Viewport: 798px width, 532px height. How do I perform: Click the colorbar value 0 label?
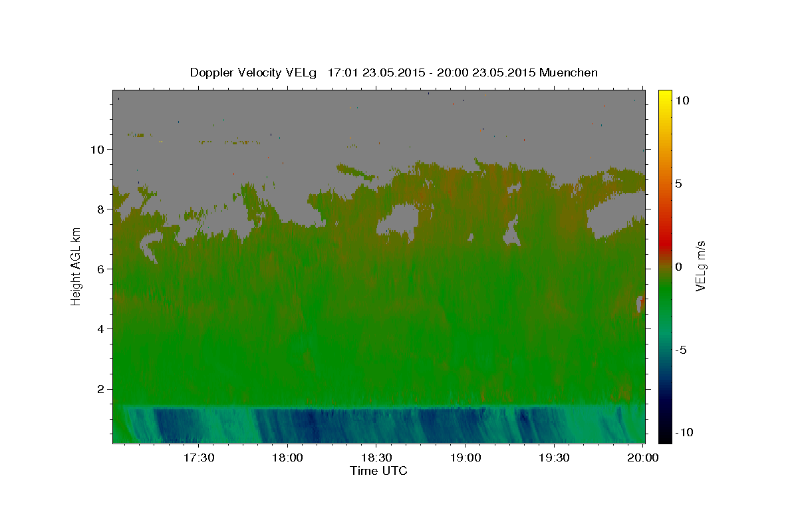pos(678,267)
